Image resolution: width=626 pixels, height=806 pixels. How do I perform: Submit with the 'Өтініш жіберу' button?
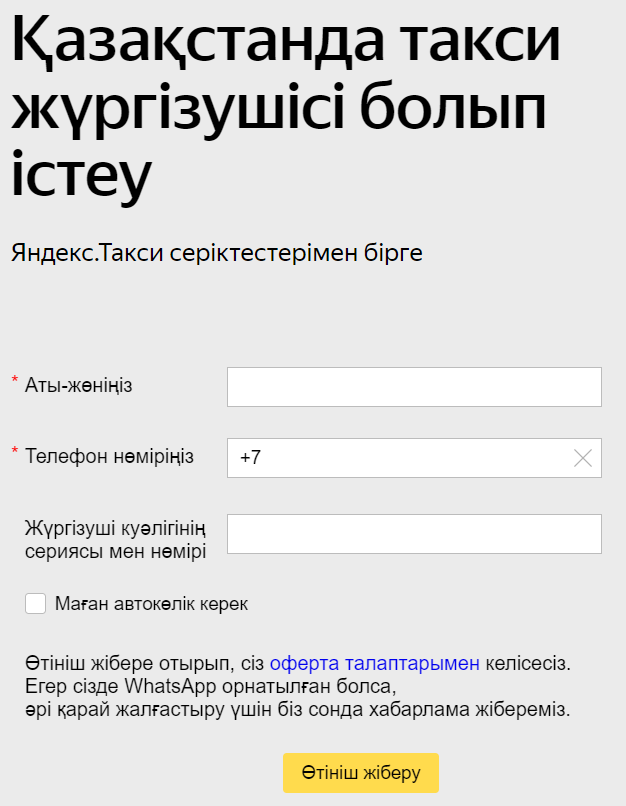tap(361, 773)
